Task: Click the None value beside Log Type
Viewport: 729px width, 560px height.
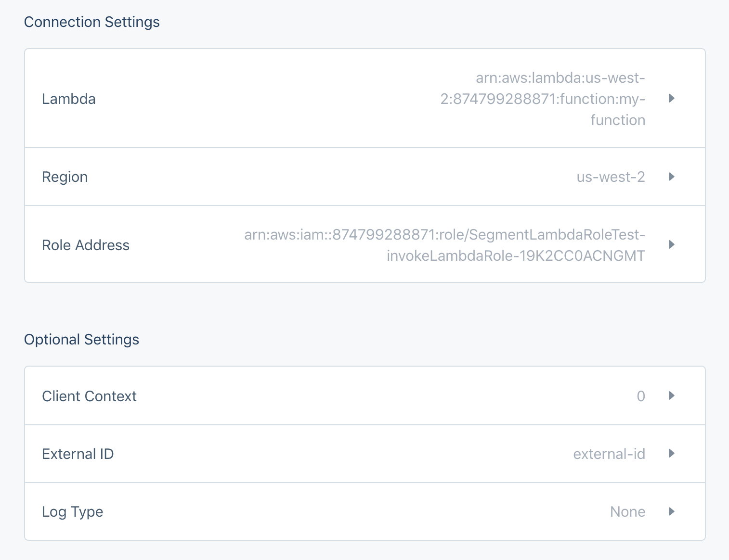Action: pyautogui.click(x=627, y=511)
